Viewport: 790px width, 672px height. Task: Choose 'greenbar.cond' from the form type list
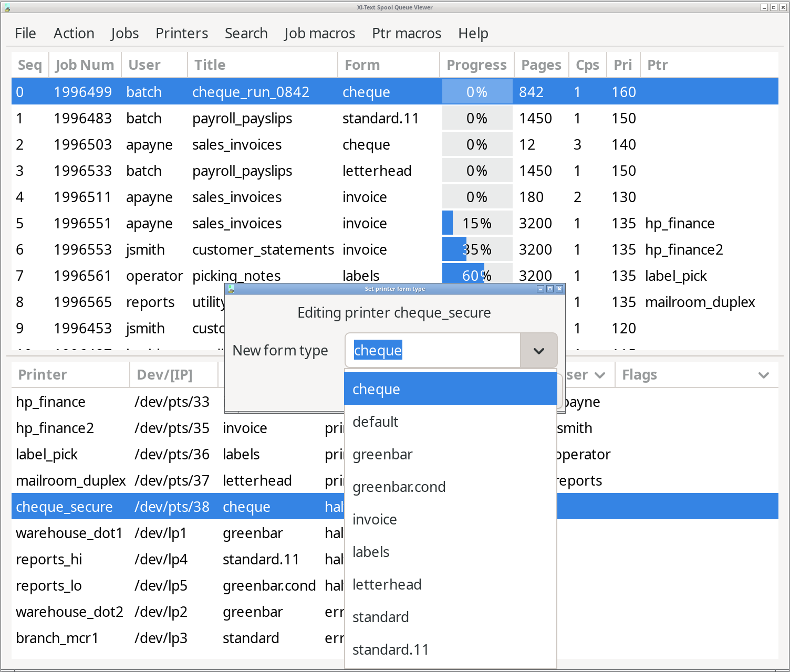point(451,487)
